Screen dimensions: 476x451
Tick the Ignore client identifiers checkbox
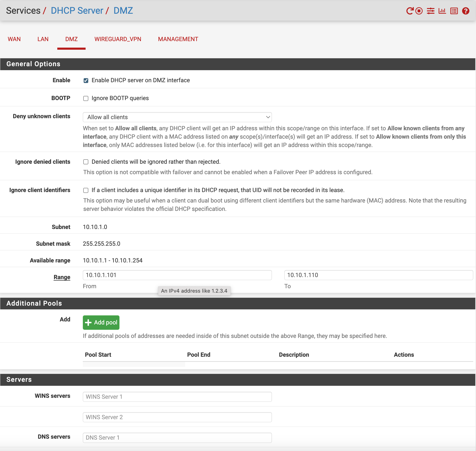point(86,190)
